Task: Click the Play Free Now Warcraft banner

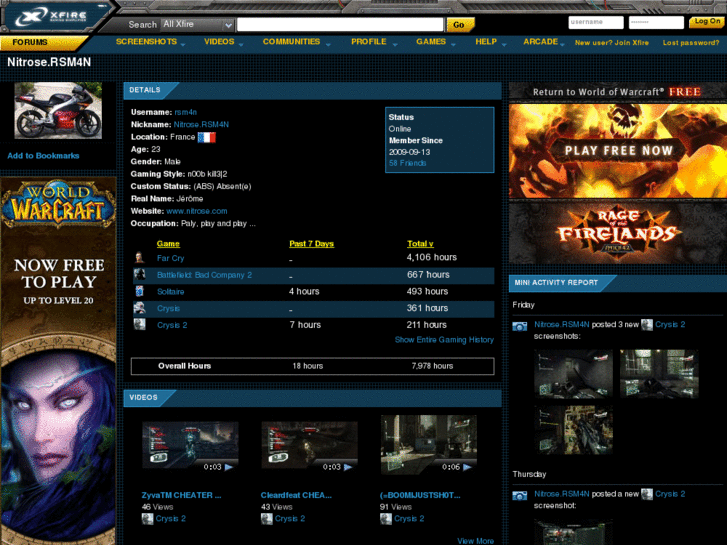Action: click(x=618, y=151)
